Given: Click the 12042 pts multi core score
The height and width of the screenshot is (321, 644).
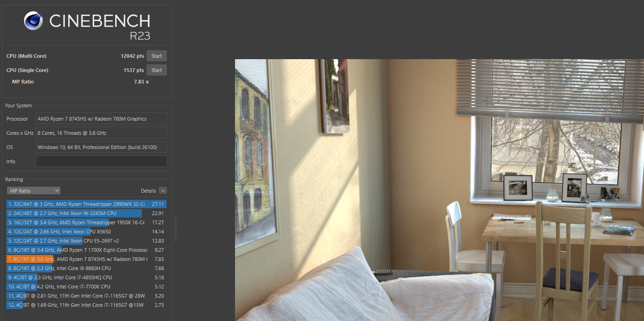Looking at the screenshot, I should (x=132, y=56).
